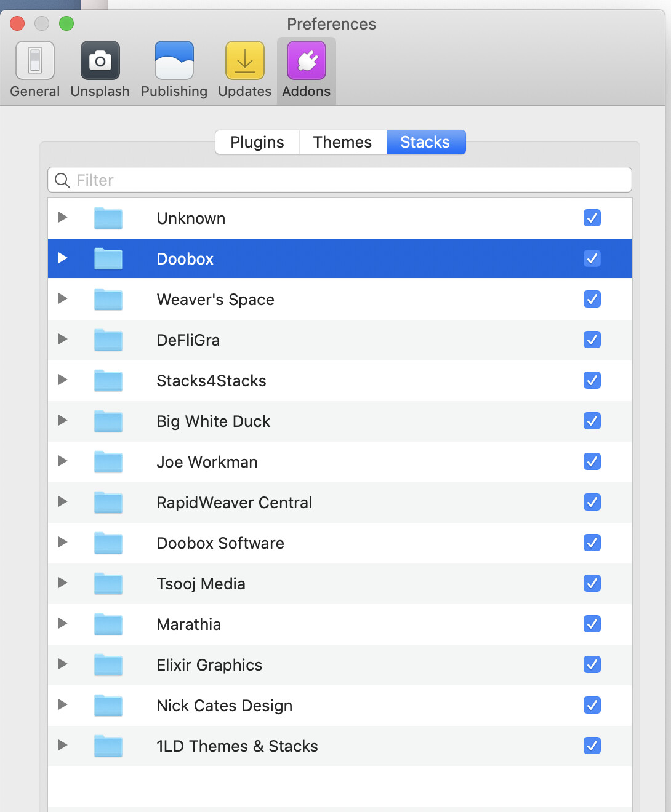Screen dimensions: 671x812
Task: Toggle the Nick Cates Design checkbox
Action: pos(592,705)
